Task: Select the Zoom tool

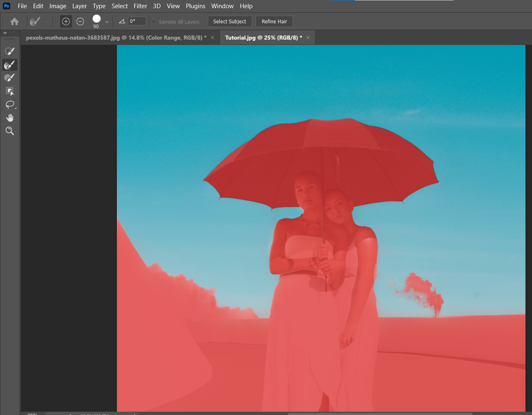Action: point(9,131)
